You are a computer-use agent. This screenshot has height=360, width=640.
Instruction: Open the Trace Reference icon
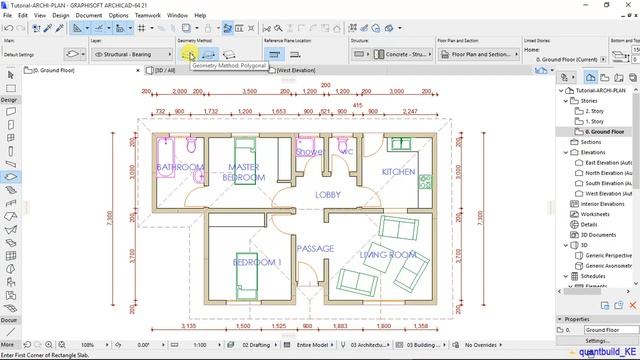click(186, 28)
